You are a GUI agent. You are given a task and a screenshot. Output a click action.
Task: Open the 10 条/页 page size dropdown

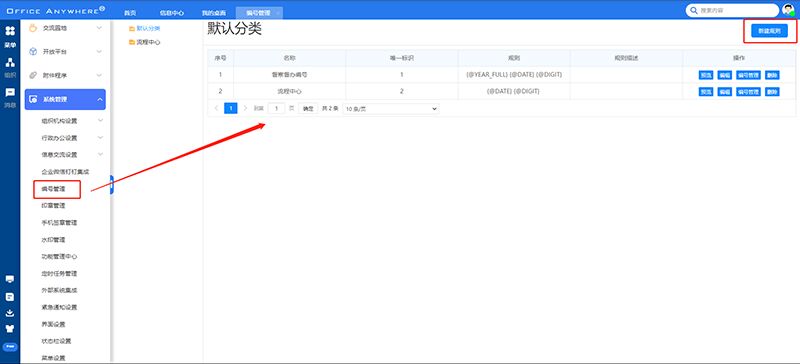[x=391, y=109]
